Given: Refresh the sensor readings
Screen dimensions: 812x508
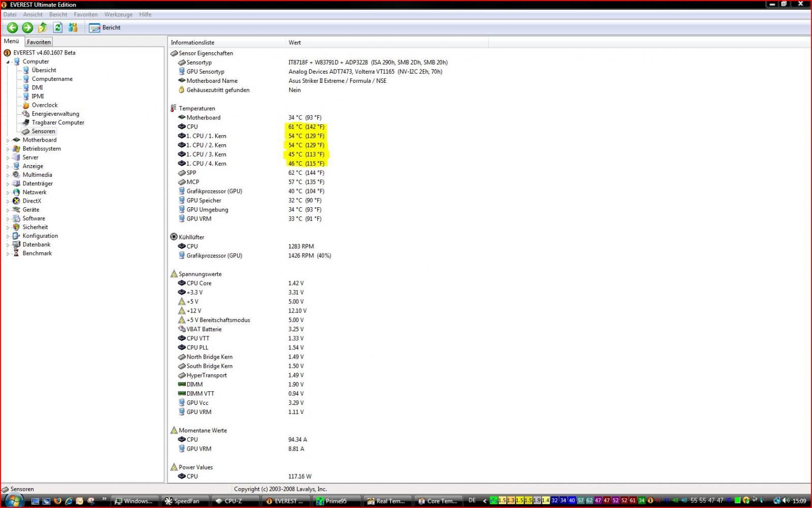Looking at the screenshot, I should (x=58, y=27).
